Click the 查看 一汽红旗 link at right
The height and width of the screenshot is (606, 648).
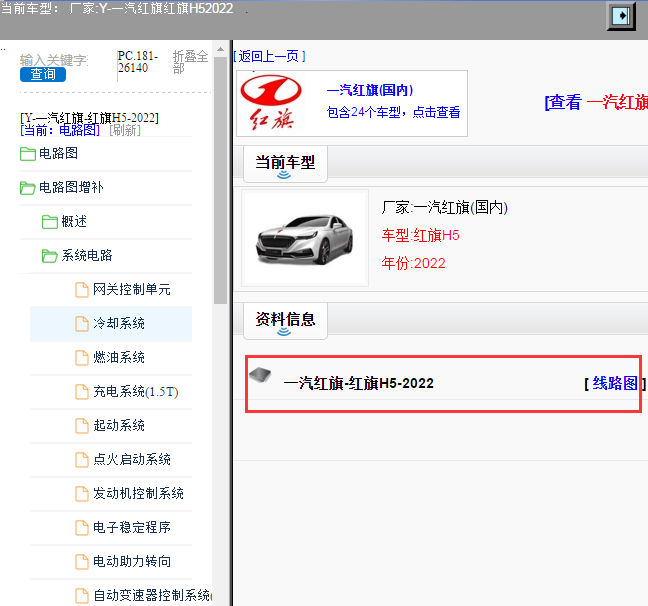[x=596, y=102]
